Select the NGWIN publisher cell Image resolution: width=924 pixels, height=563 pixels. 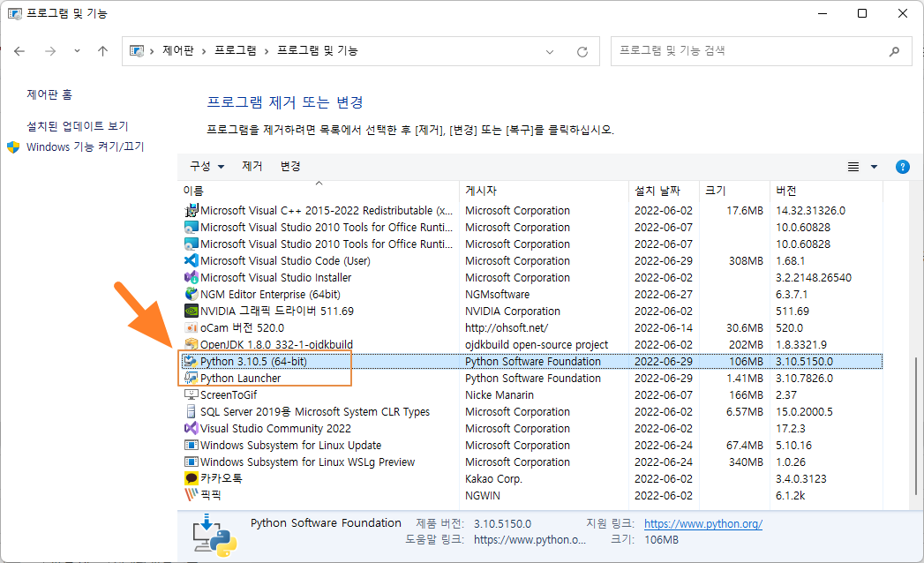coord(482,496)
